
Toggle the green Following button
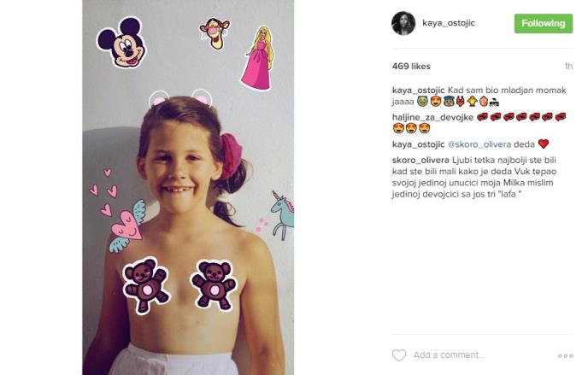click(544, 23)
